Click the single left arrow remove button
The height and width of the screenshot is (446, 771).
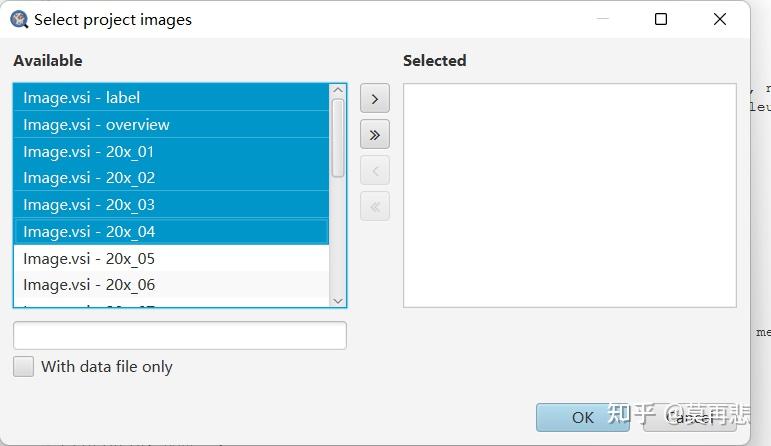pos(374,170)
